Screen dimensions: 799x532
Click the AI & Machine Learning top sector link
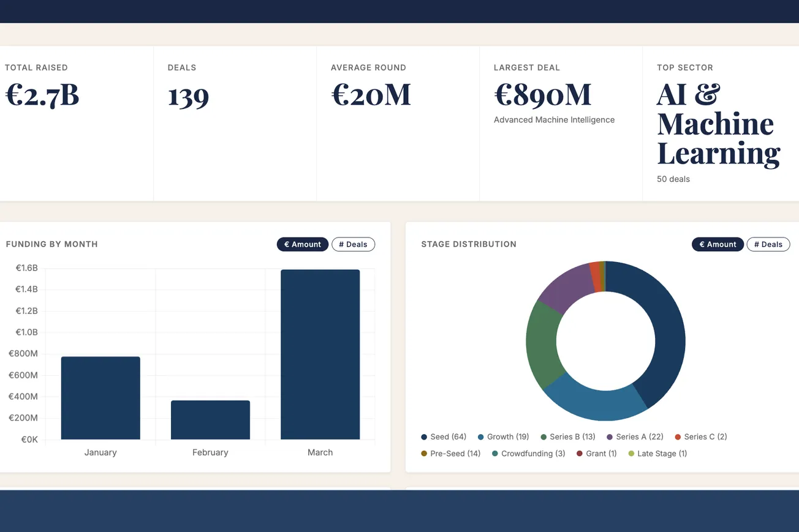click(x=717, y=124)
